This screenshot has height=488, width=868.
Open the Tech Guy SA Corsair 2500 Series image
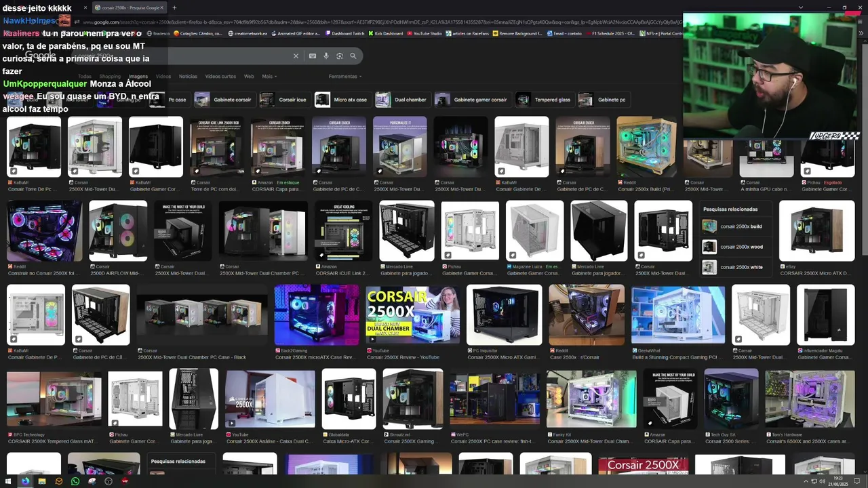point(731,399)
